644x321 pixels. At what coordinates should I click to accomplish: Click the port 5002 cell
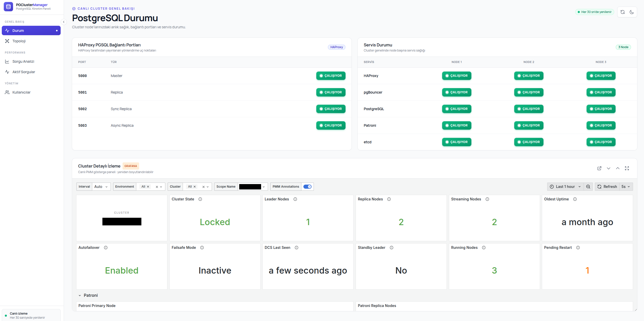(83, 109)
